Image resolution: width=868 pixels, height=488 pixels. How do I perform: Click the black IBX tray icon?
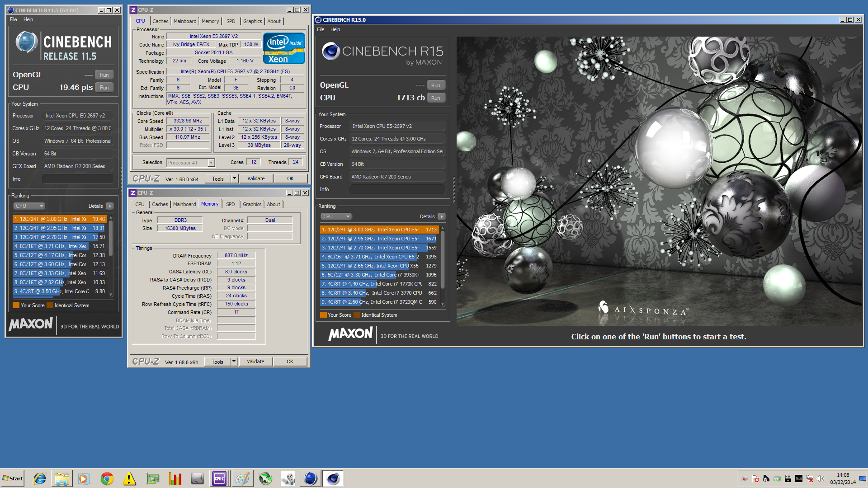tap(799, 479)
